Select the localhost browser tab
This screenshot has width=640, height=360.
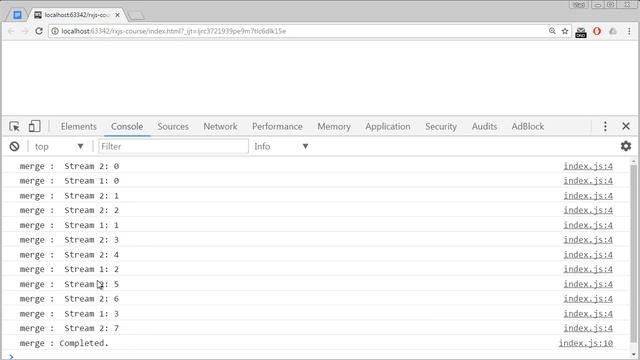click(77, 15)
